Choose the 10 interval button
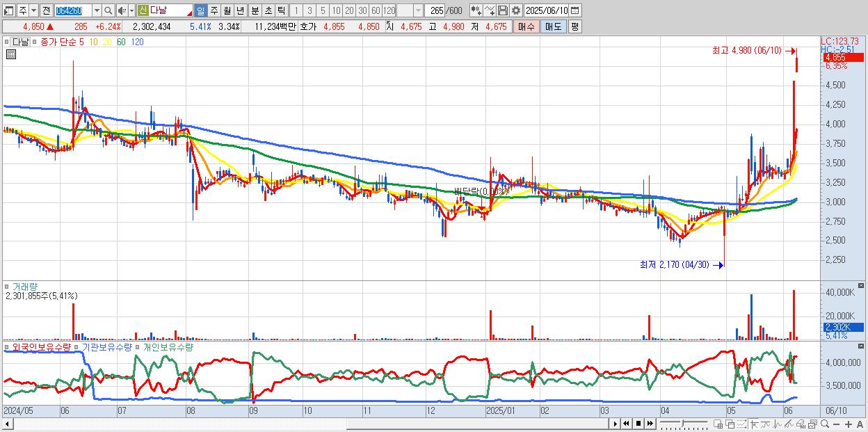The height and width of the screenshot is (432, 868). (x=336, y=10)
